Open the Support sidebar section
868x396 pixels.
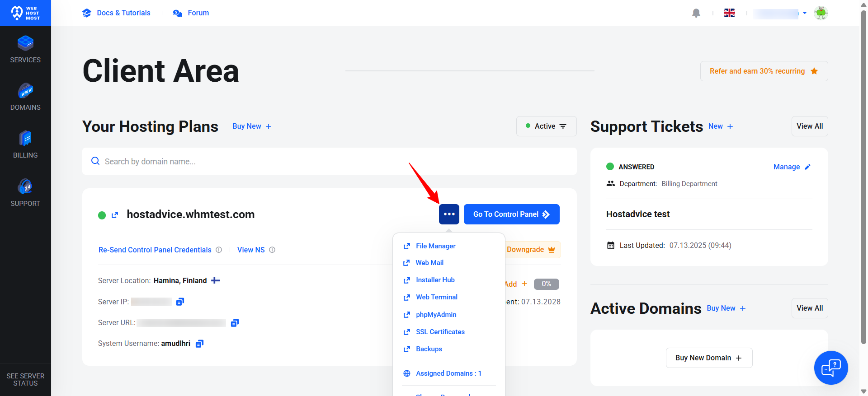[x=25, y=193]
